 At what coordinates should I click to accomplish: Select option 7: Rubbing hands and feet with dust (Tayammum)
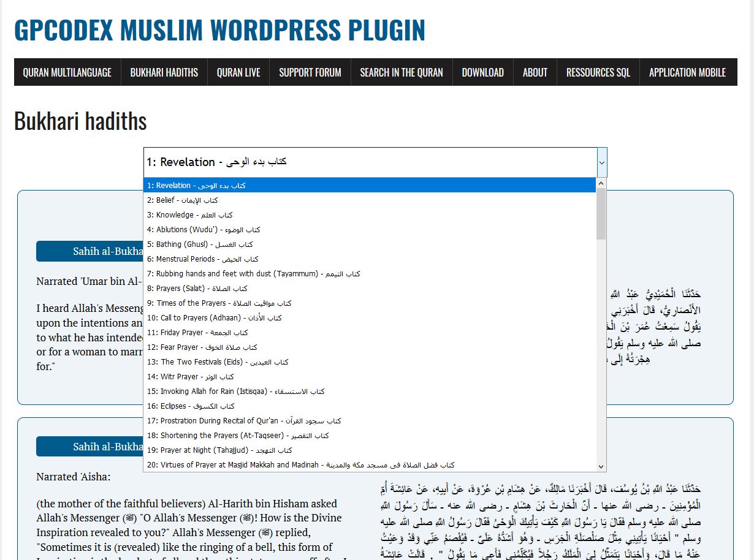370,273
